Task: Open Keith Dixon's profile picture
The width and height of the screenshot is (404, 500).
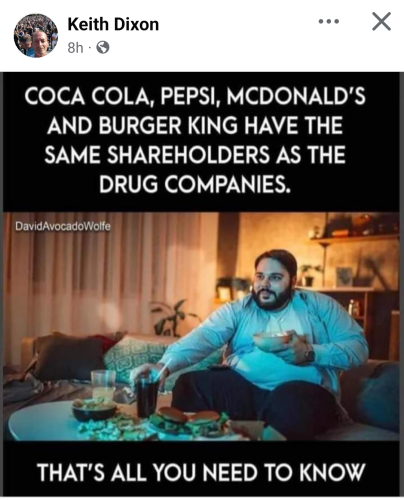Action: coord(36,35)
